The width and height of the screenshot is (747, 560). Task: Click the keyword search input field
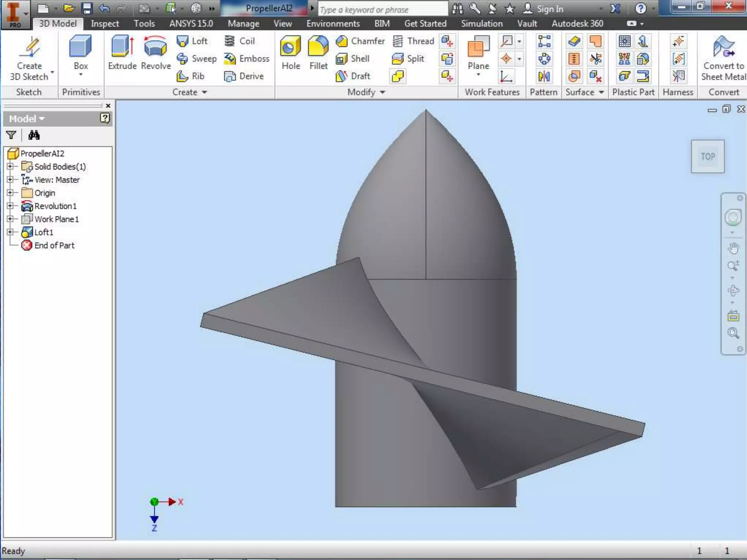point(382,9)
